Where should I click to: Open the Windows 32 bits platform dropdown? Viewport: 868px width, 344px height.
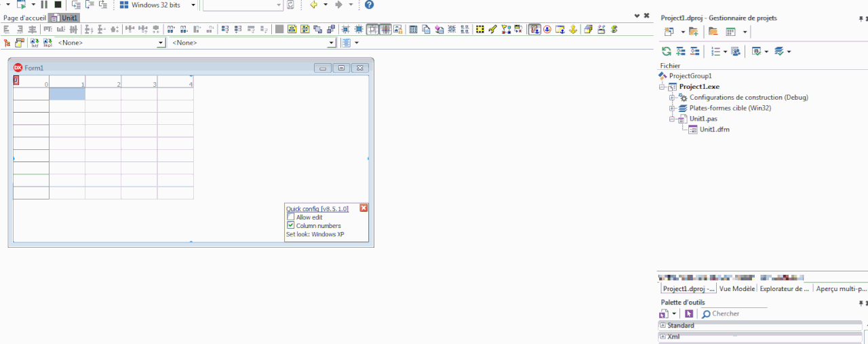click(193, 5)
